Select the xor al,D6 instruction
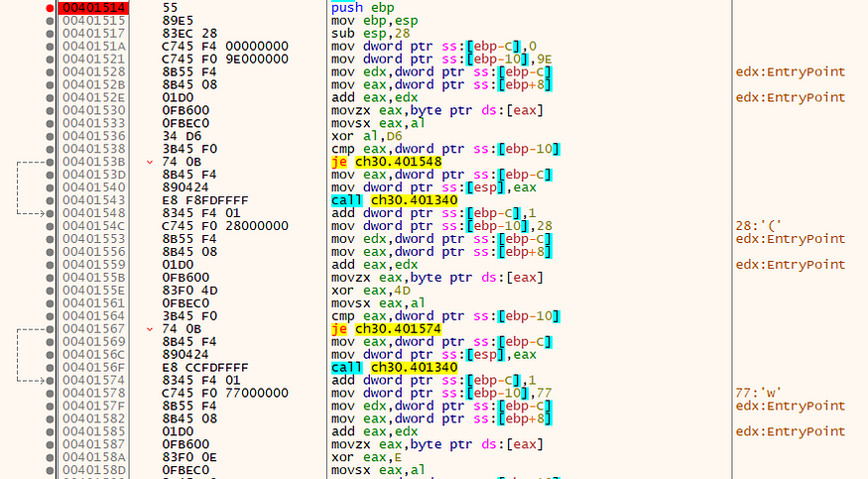The width and height of the screenshot is (868, 479). (x=366, y=136)
